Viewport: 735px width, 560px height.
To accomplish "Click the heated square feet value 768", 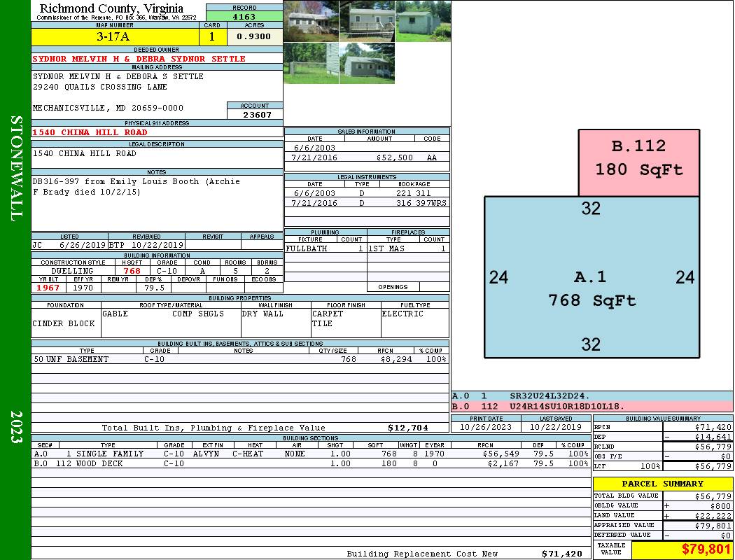I will pos(132,271).
